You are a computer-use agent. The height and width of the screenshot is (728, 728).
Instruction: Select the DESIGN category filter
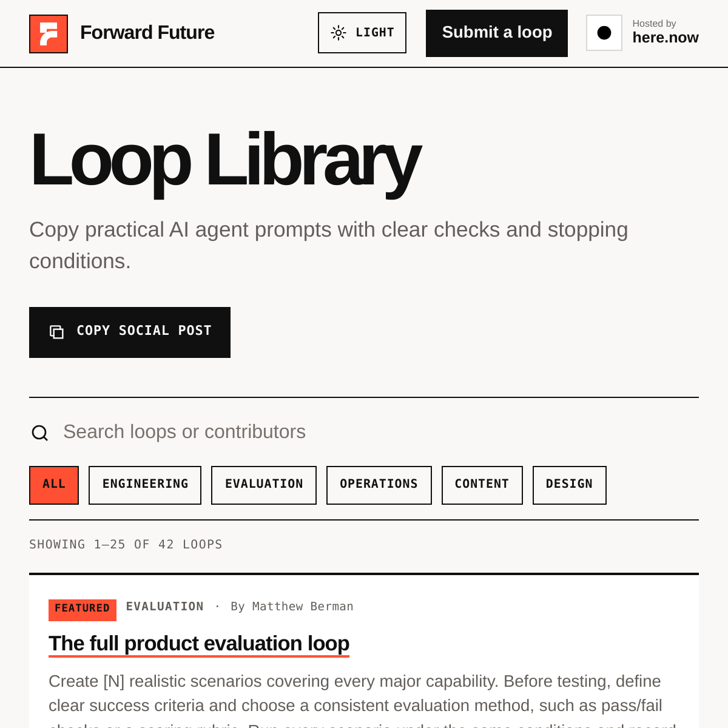coord(570,485)
